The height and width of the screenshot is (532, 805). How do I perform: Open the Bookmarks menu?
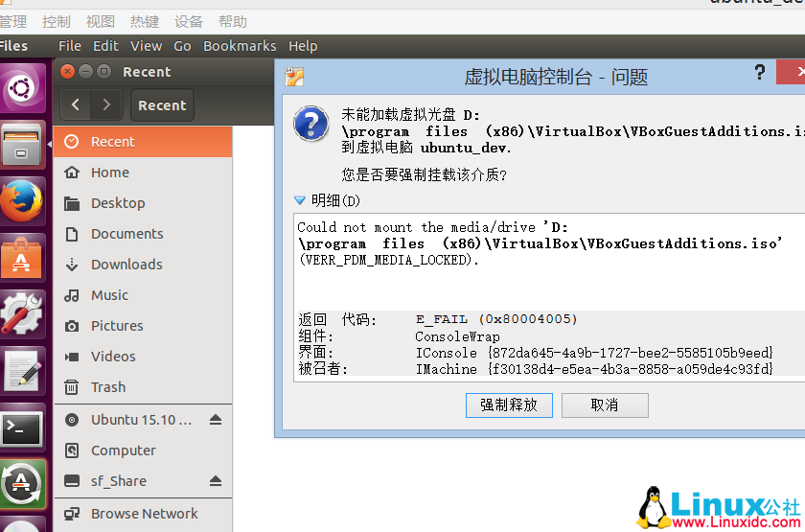coord(240,46)
